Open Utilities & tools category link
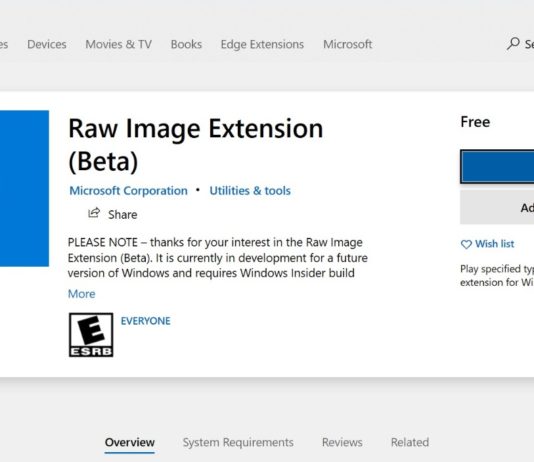The image size is (534, 462). (x=250, y=191)
